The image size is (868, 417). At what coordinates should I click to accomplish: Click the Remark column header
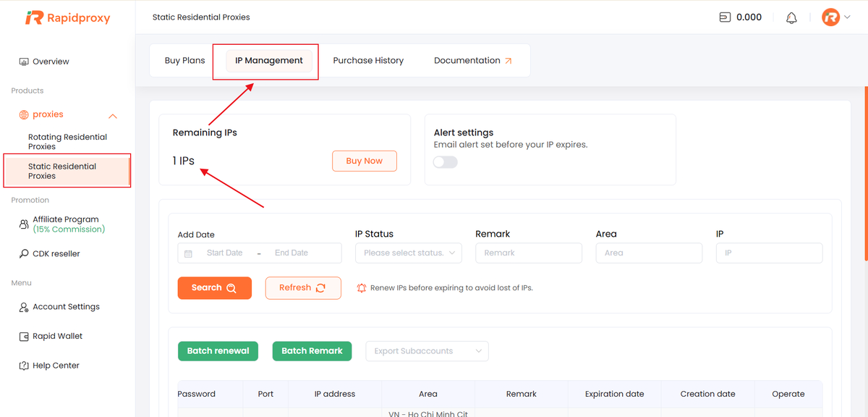(522, 394)
